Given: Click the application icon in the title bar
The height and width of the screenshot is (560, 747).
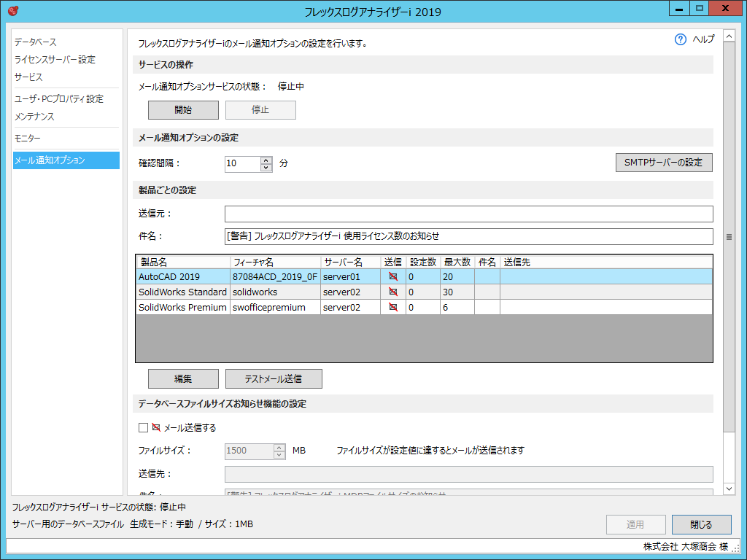Looking at the screenshot, I should point(13,10).
